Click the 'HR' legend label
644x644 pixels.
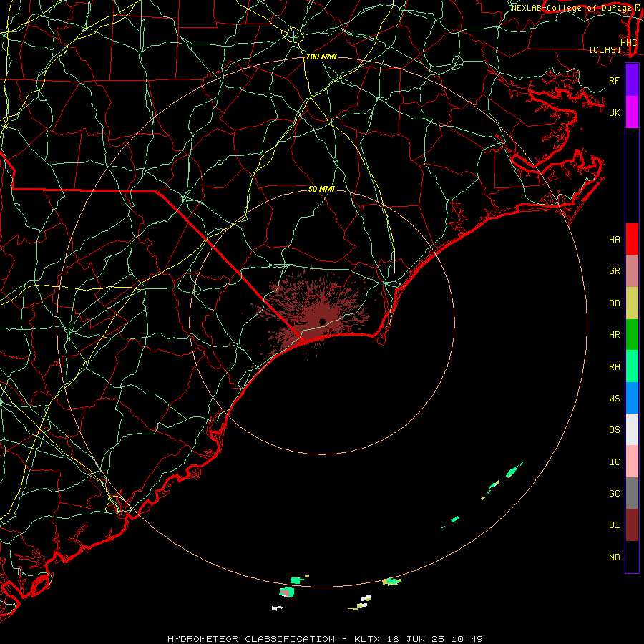(x=614, y=335)
